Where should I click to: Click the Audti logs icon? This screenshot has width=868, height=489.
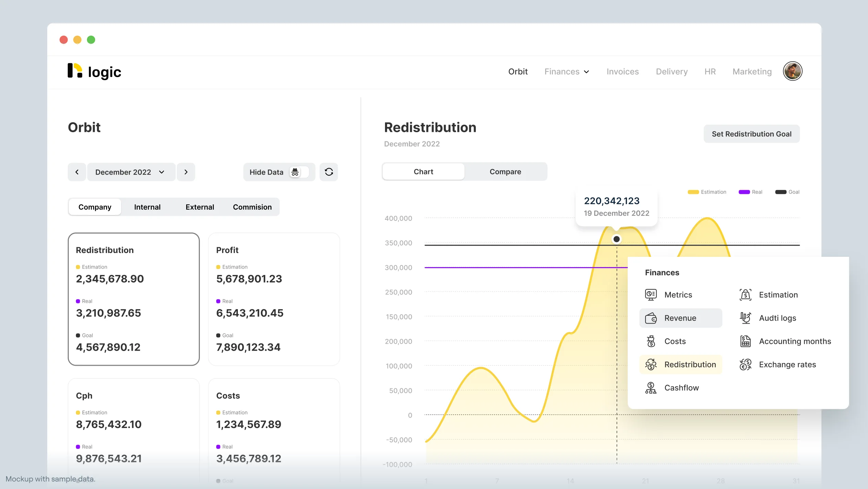(x=745, y=318)
